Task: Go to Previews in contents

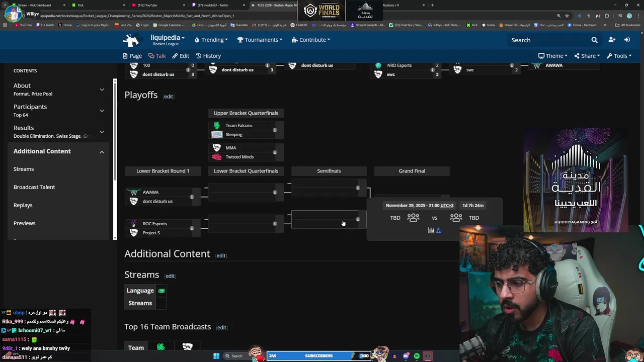Action: (24, 223)
